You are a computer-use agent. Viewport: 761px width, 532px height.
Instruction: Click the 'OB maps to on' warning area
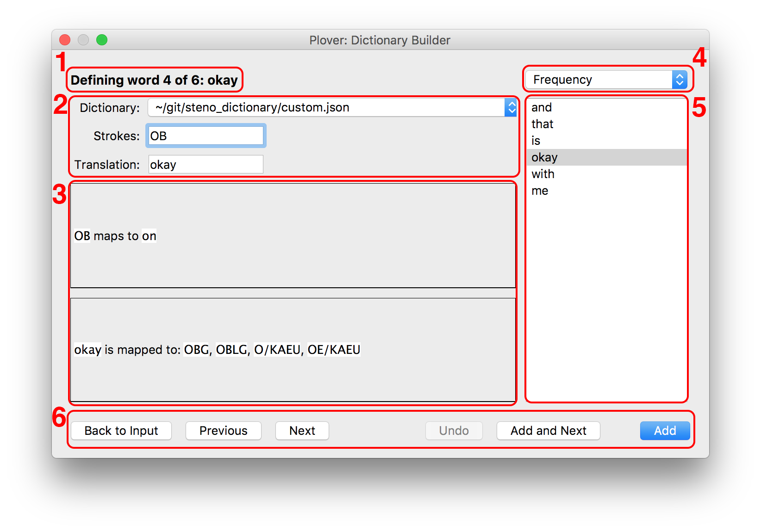(x=293, y=236)
